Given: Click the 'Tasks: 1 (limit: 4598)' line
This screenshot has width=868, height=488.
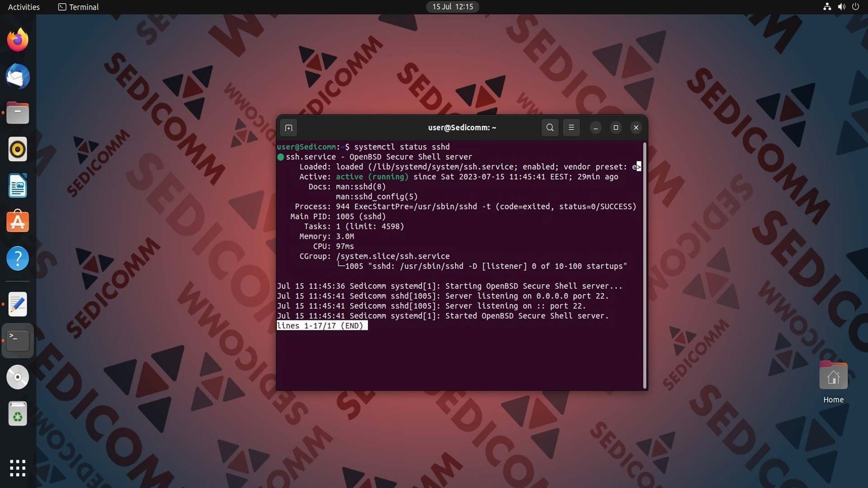Looking at the screenshot, I should coord(354,226).
